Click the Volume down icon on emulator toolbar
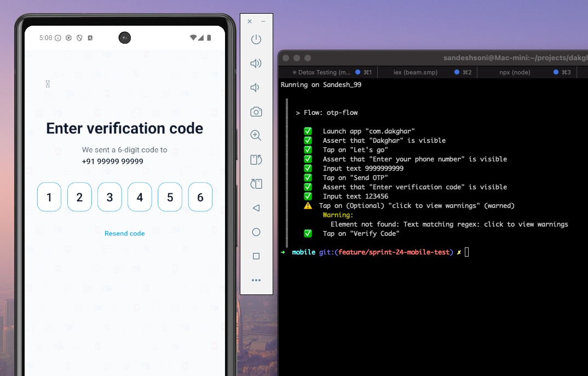This screenshot has width=588, height=376. point(256,88)
